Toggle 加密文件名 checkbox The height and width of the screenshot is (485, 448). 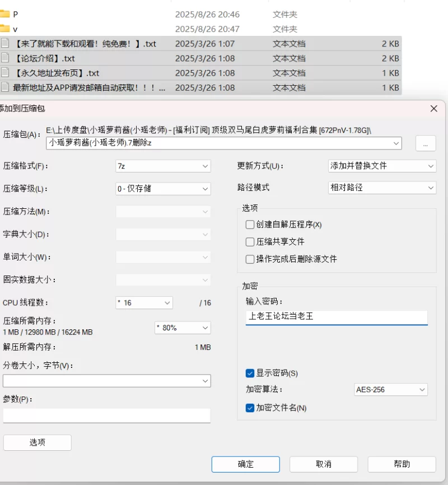(250, 408)
